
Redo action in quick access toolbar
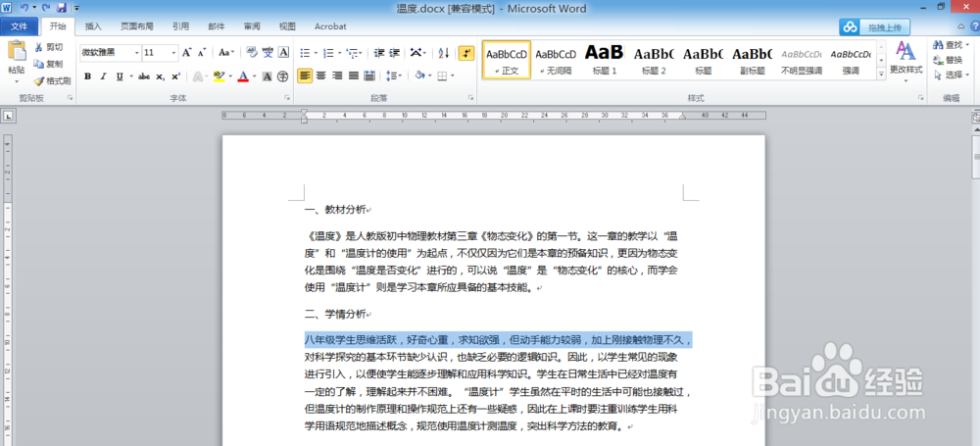coord(46,8)
